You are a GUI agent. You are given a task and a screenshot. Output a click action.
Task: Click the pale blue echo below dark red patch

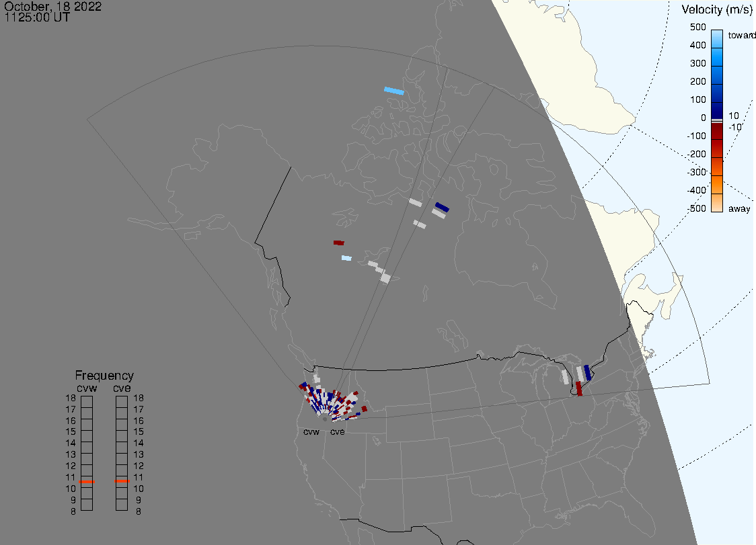(x=346, y=258)
